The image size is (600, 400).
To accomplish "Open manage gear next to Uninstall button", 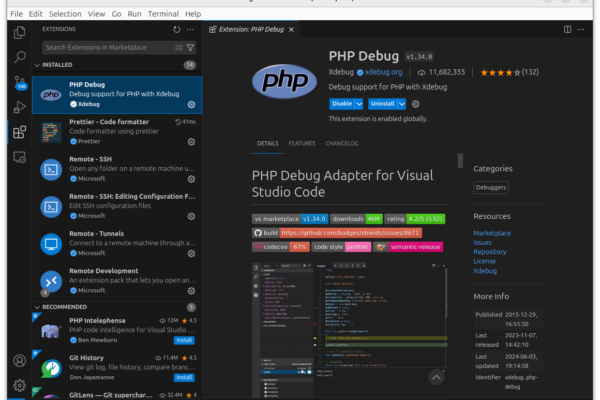I will click(416, 104).
